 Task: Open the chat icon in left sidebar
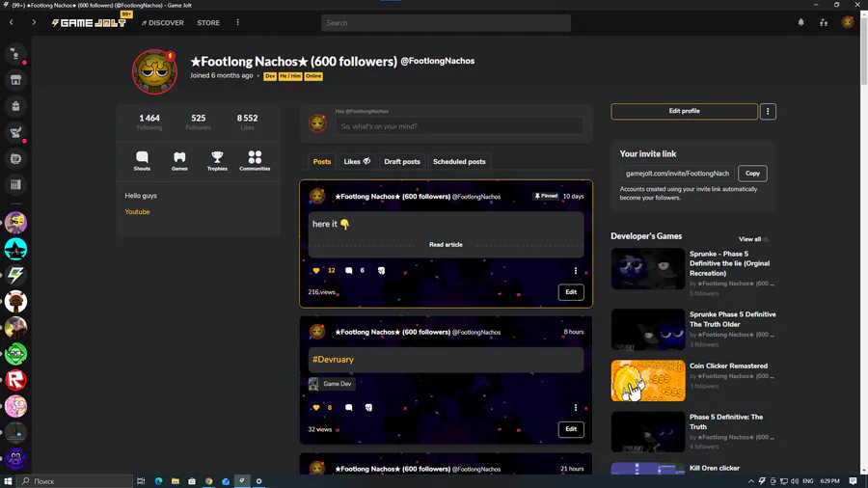point(15,54)
